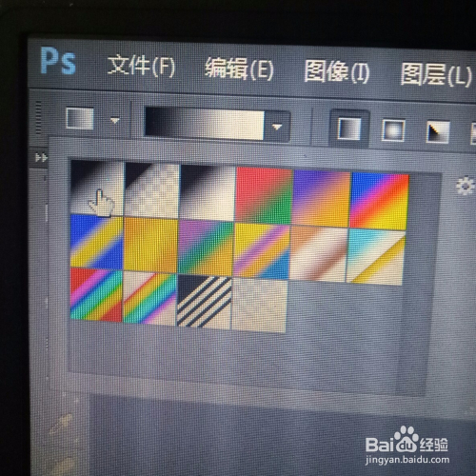Viewport: 476px width, 476px height.
Task: Choose the red to green gradient preset
Action: click(264, 196)
